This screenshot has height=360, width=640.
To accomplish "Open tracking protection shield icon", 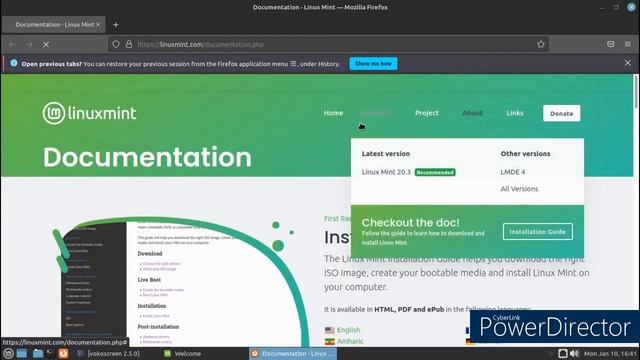I will [x=116, y=44].
